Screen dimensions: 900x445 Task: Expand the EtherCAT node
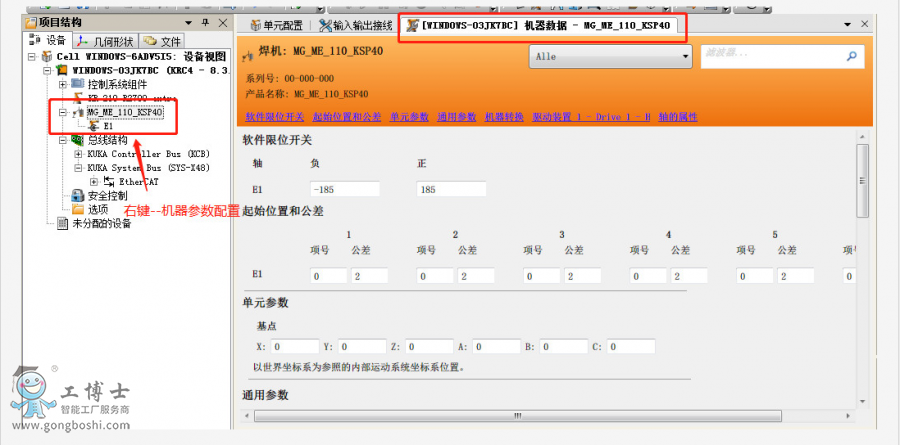coord(94,181)
